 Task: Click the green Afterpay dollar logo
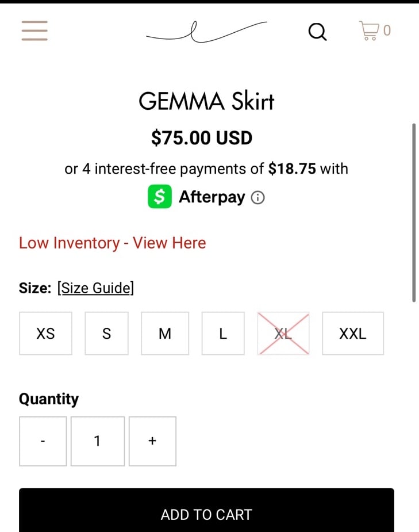tap(160, 197)
